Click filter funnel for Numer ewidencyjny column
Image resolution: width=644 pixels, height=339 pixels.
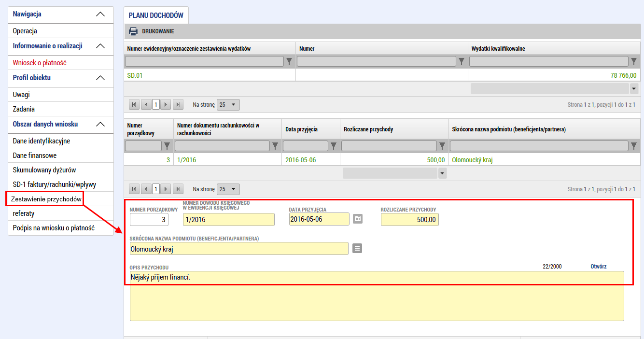[x=289, y=61]
